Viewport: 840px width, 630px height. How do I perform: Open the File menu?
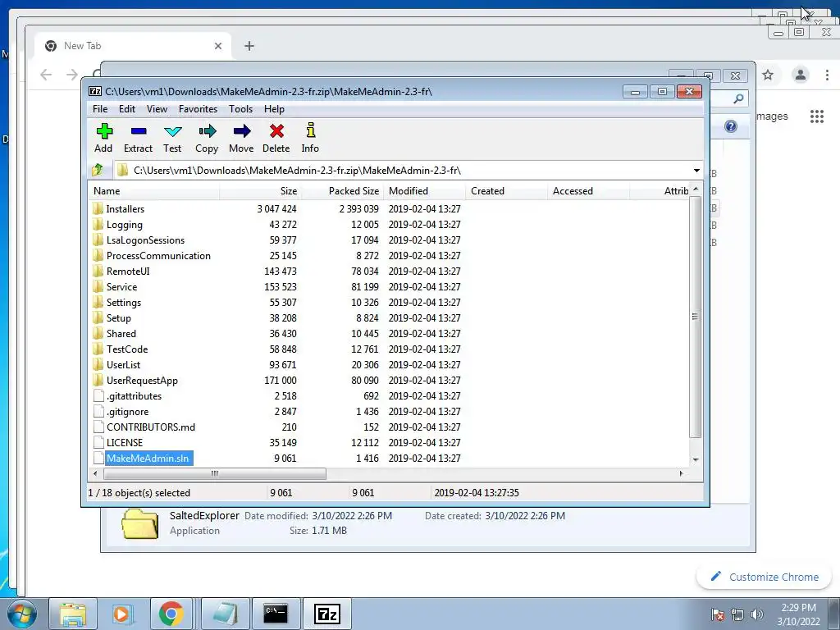pos(100,109)
